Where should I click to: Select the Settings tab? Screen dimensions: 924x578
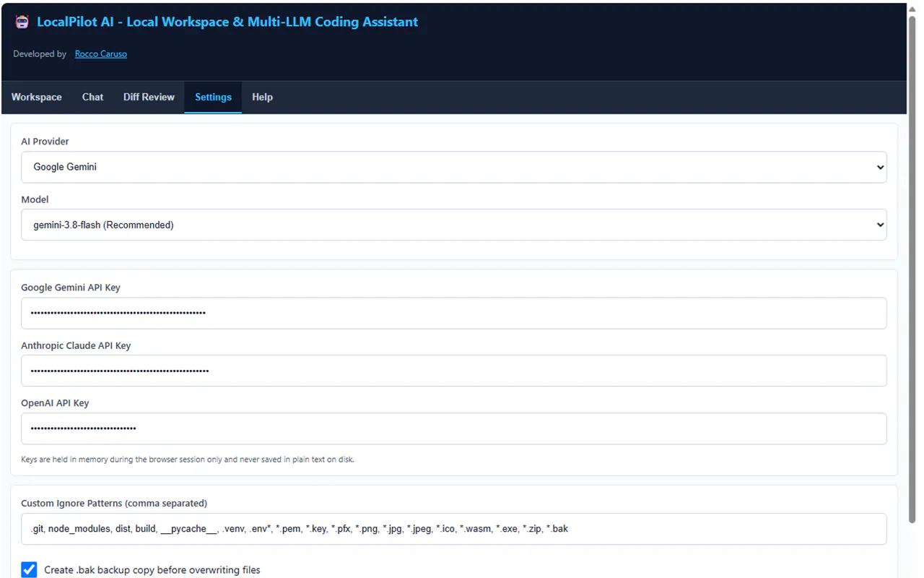[213, 97]
